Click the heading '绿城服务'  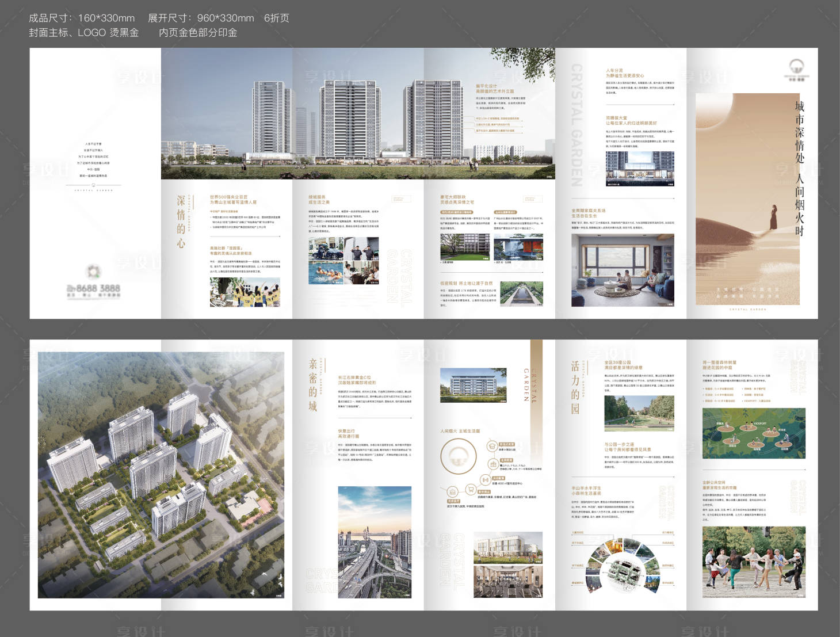317,197
